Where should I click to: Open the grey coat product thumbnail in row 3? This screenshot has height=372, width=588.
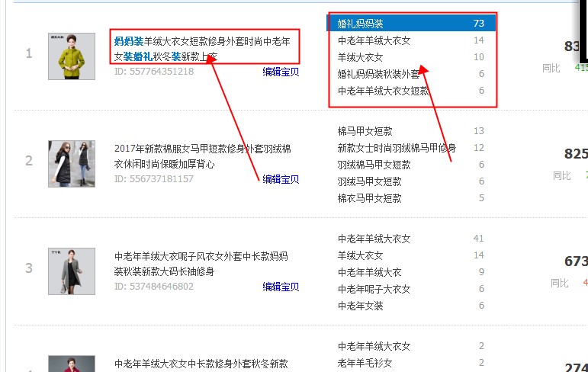click(x=72, y=271)
